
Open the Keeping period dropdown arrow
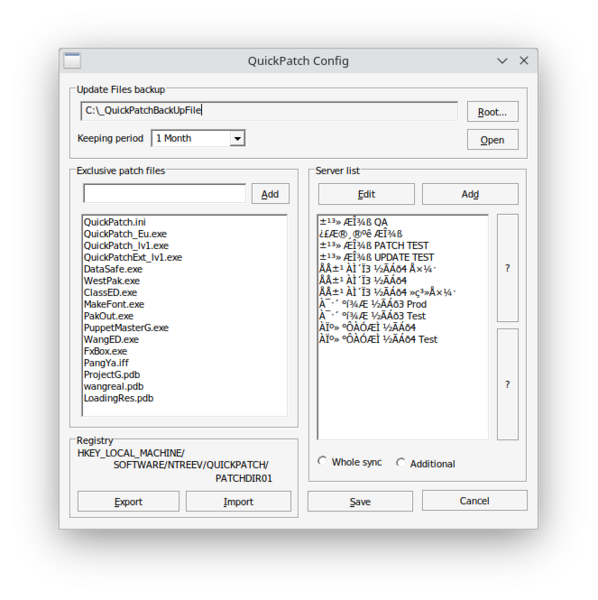(237, 139)
